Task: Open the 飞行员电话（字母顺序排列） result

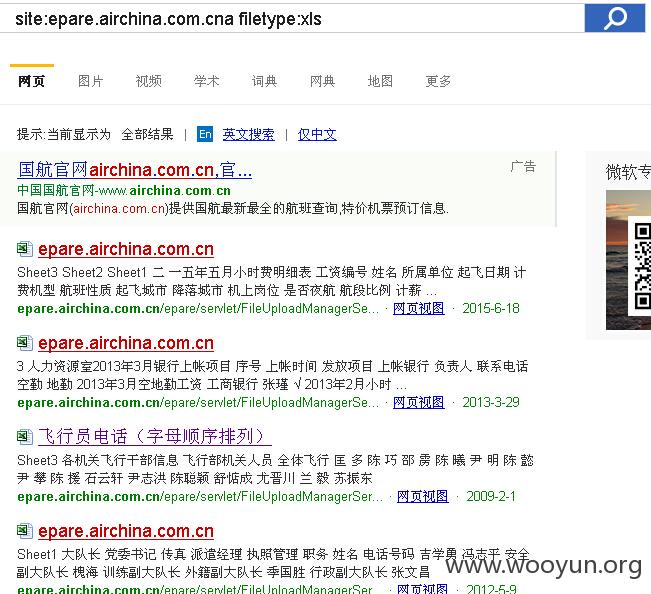Action: pyautogui.click(x=154, y=437)
